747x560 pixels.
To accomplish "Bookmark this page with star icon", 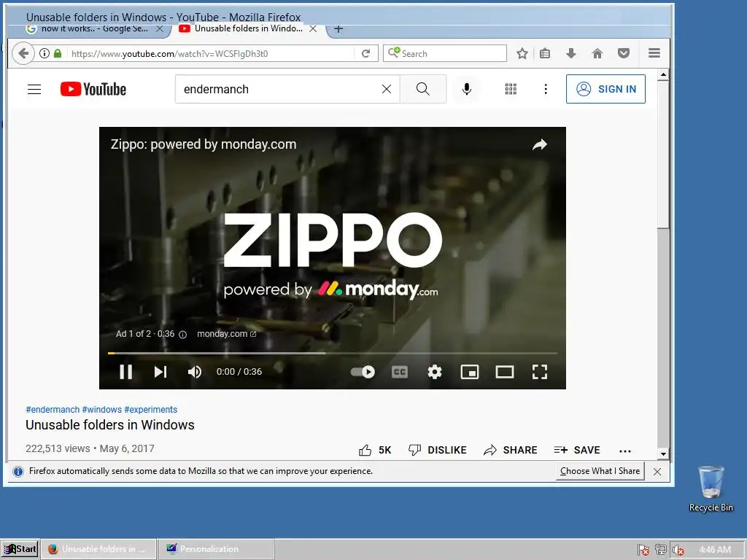I will click(x=522, y=53).
